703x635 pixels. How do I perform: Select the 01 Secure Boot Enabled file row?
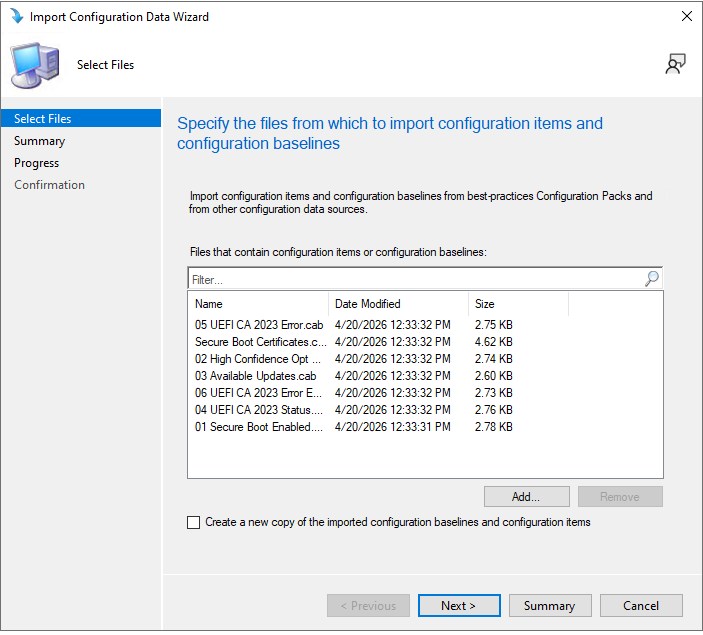click(x=259, y=427)
